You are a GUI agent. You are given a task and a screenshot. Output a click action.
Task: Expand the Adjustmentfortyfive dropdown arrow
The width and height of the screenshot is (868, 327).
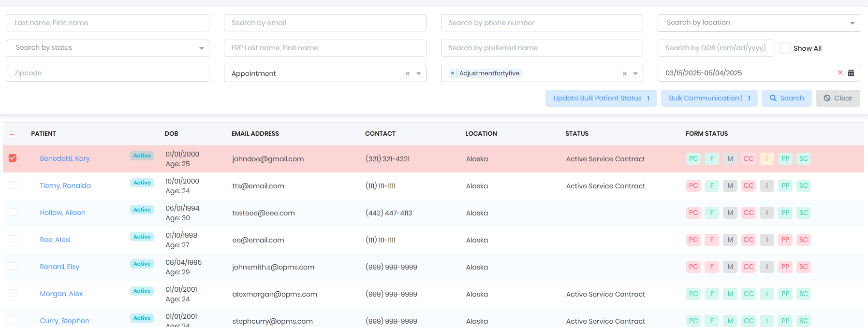(x=635, y=73)
